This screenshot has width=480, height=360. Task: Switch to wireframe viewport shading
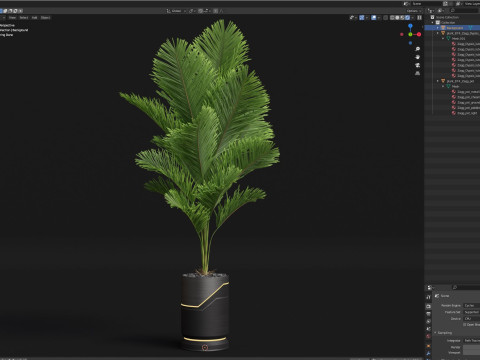[x=392, y=18]
